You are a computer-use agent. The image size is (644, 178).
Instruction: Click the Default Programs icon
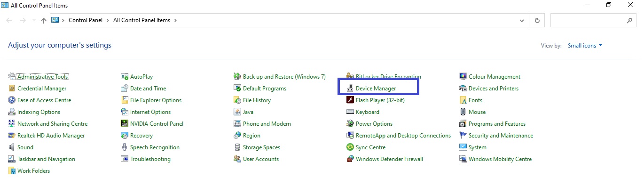click(237, 89)
